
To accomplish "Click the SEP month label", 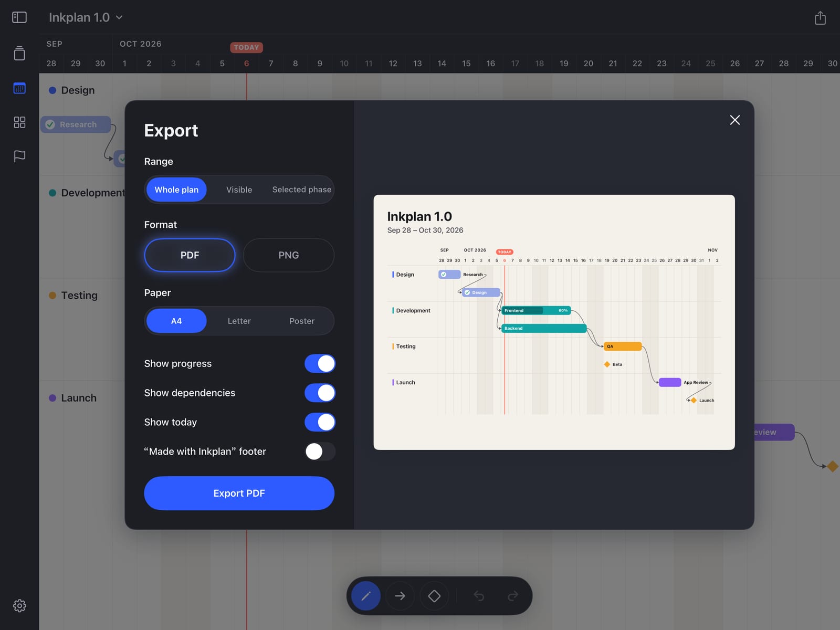I will click(x=55, y=44).
